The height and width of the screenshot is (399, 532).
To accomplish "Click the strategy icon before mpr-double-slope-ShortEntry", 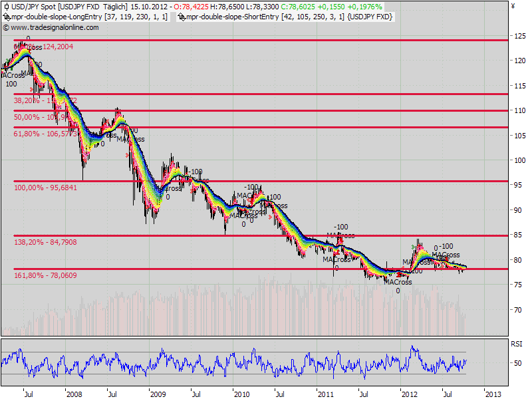I will click(x=182, y=17).
